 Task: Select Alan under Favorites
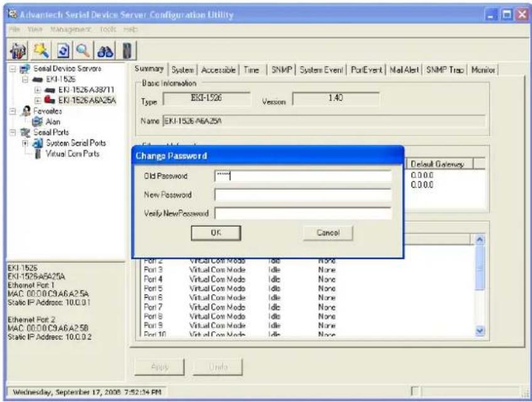53,122
